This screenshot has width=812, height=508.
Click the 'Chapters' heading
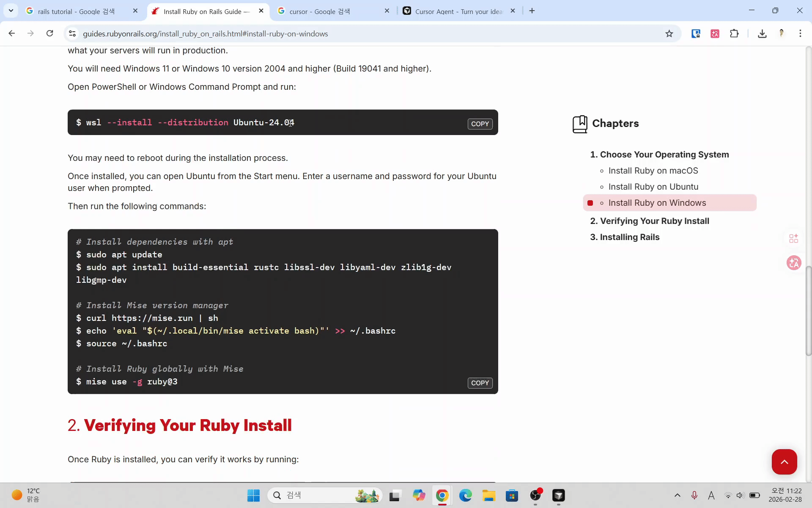pos(615,124)
